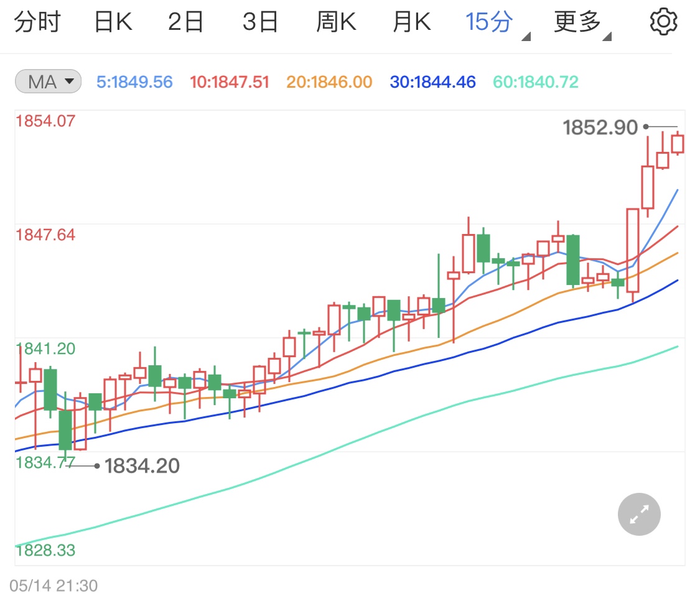This screenshot has width=700, height=598.
Task: Open chart settings gear icon
Action: point(663,21)
